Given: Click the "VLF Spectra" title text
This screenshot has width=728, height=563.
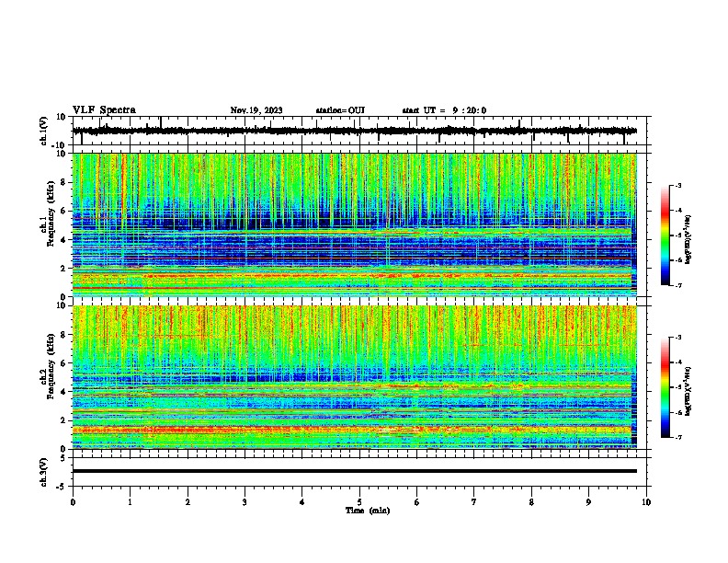Looking at the screenshot, I should 104,110.
